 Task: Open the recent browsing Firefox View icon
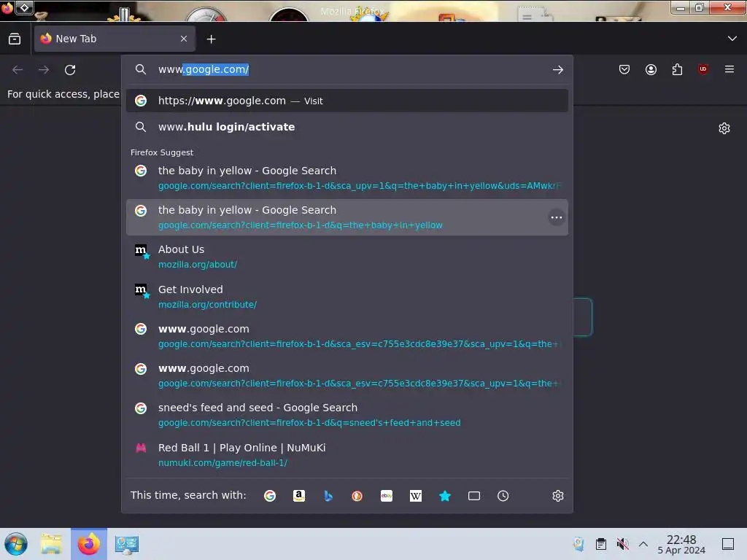click(x=15, y=39)
